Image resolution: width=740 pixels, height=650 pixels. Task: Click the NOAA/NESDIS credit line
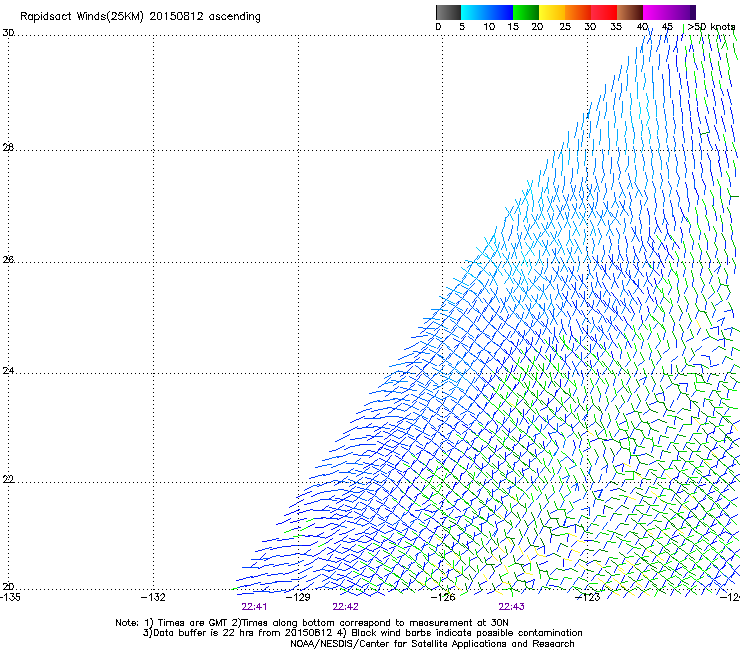pos(432,644)
